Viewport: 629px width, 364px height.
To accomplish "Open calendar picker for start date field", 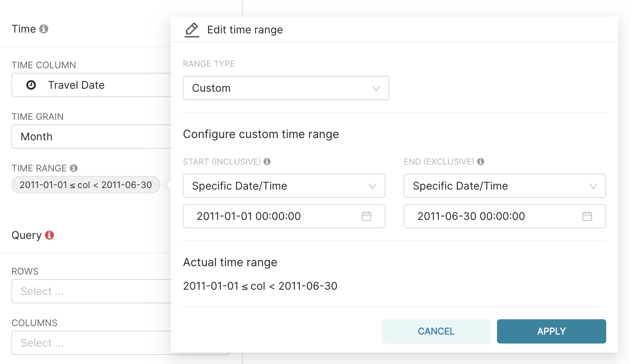I will tap(366, 216).
